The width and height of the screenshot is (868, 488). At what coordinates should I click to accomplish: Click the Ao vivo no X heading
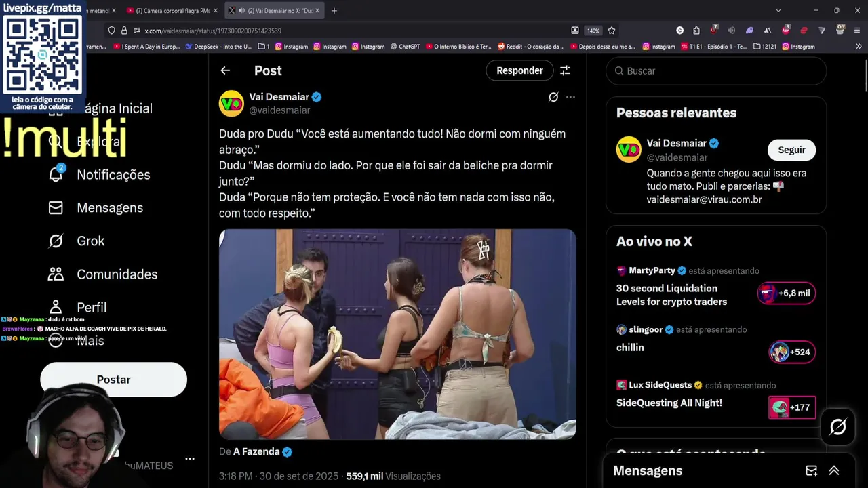point(654,241)
